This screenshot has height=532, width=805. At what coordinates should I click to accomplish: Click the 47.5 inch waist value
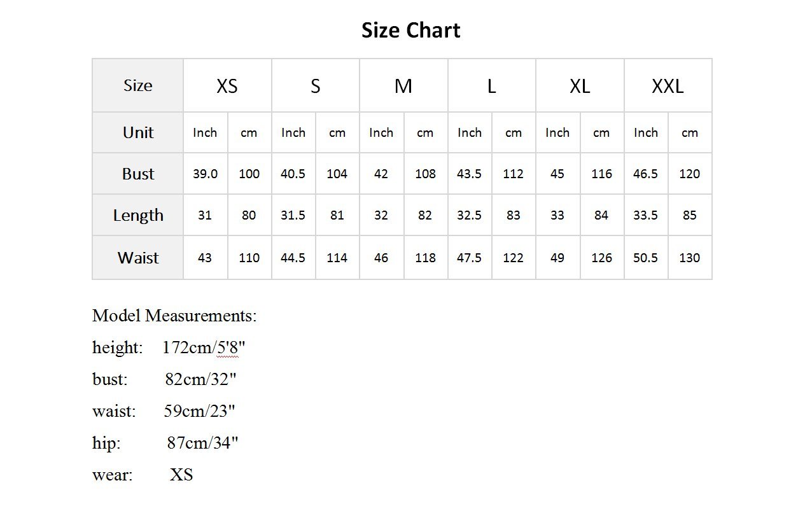click(x=469, y=258)
